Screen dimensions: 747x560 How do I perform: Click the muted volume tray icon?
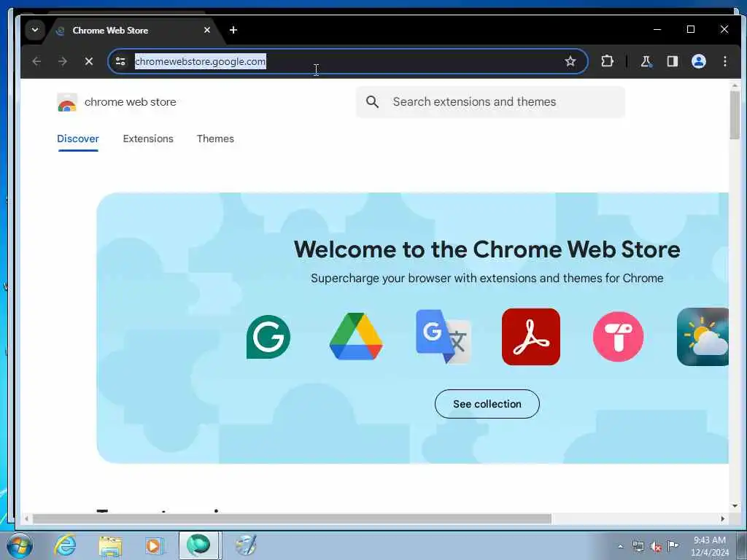656,546
